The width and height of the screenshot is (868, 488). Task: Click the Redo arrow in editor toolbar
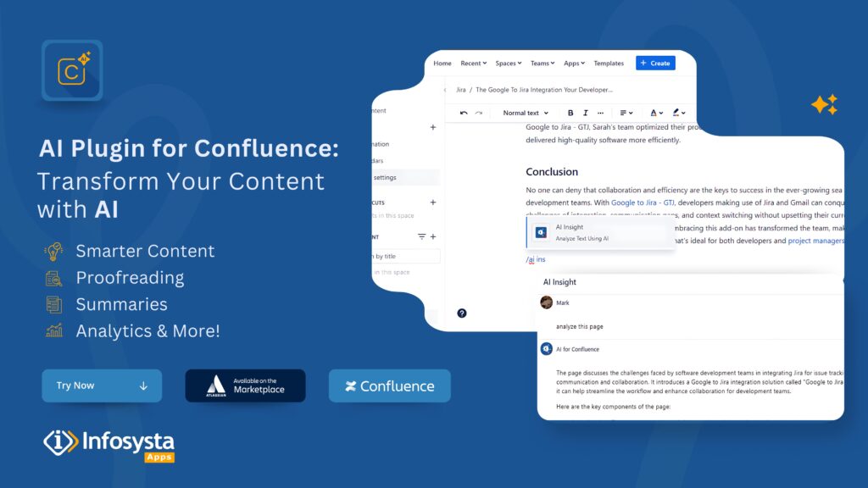479,113
